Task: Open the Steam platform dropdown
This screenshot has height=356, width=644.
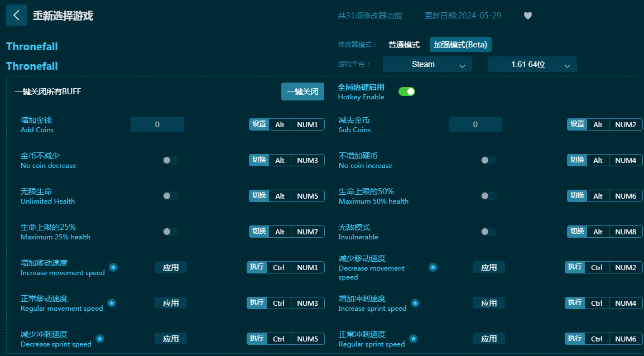Action: 427,65
